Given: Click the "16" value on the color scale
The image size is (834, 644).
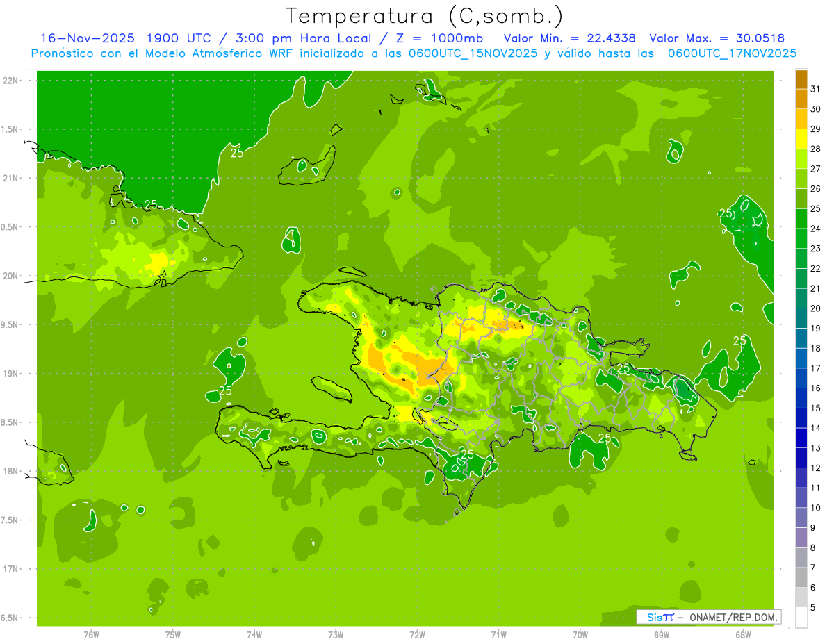Looking at the screenshot, I should 816,388.
